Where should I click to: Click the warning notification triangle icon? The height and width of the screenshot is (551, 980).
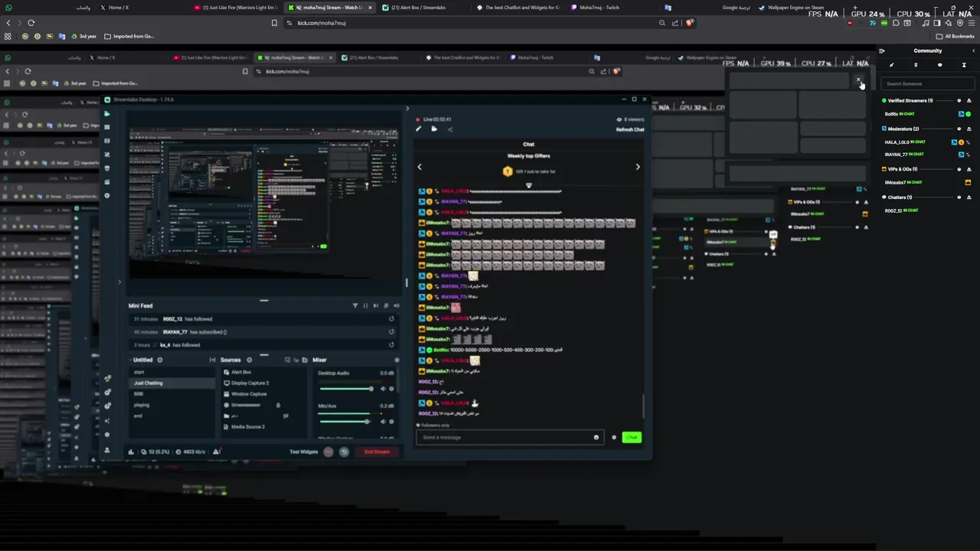[217, 452]
